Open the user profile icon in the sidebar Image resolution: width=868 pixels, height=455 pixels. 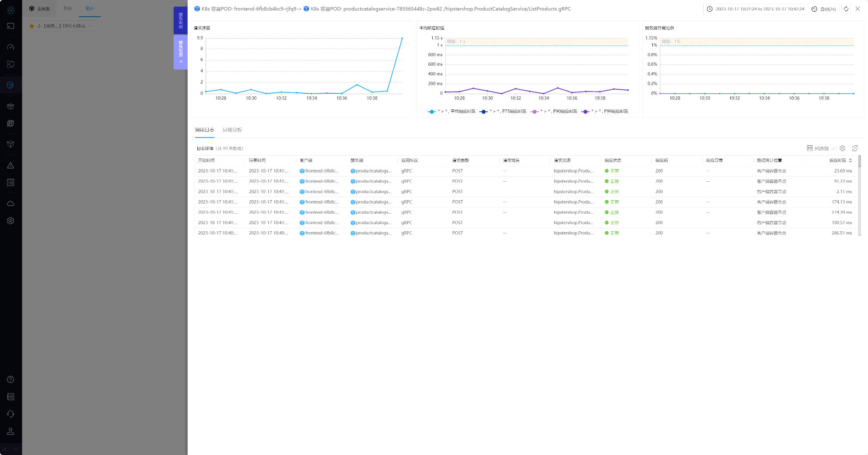(11, 431)
